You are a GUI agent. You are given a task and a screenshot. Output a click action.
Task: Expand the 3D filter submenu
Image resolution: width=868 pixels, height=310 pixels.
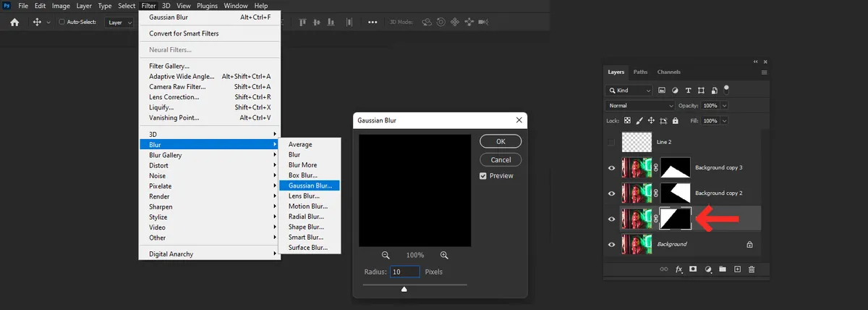tap(209, 134)
